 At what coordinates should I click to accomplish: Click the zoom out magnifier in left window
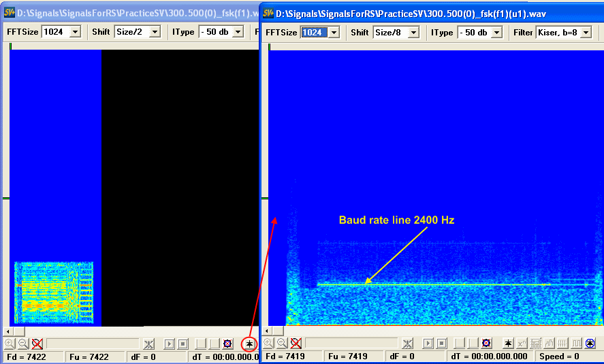(x=22, y=344)
